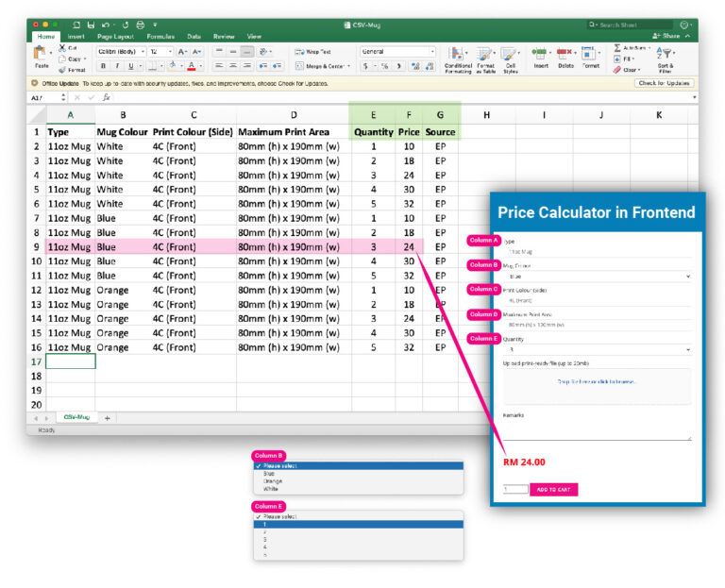Click the Print icon in the title bar

point(140,25)
